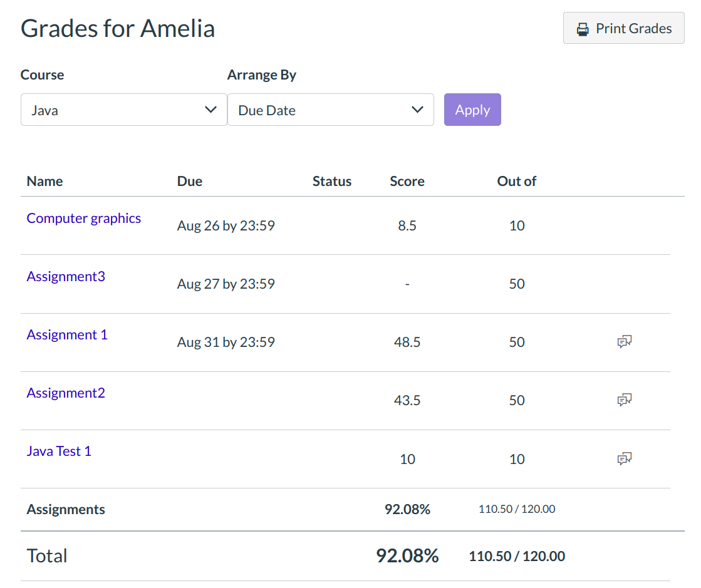The image size is (701, 588).
Task: Open the Java Test 1 link
Action: point(59,451)
